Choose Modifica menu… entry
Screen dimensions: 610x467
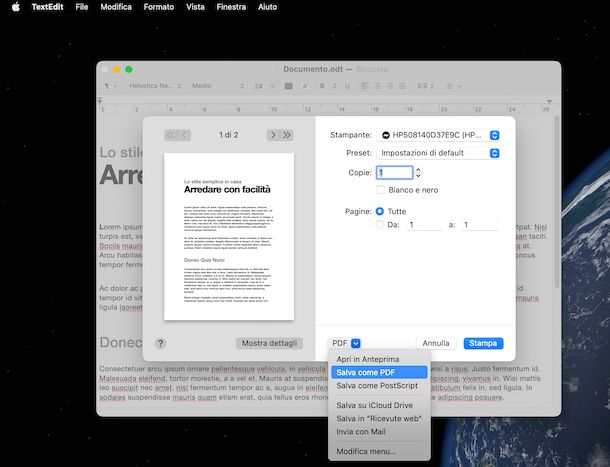[x=379, y=451]
